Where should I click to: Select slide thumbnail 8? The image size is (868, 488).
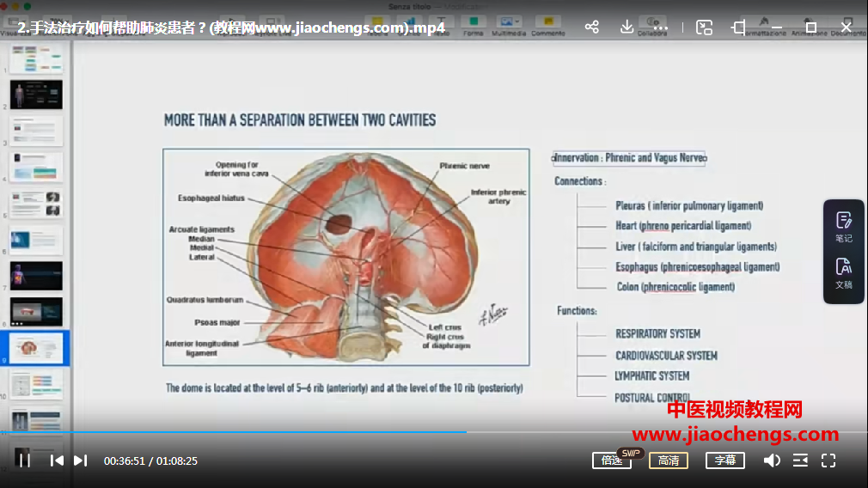click(x=36, y=312)
